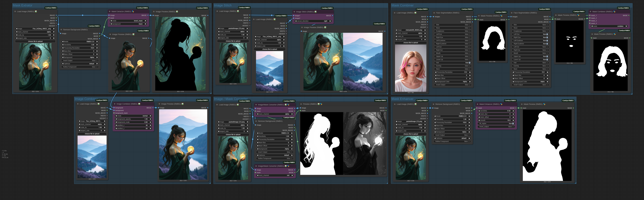Open the mask_channel dropdown set to red
This screenshot has height=200, width=644.
click(275, 175)
